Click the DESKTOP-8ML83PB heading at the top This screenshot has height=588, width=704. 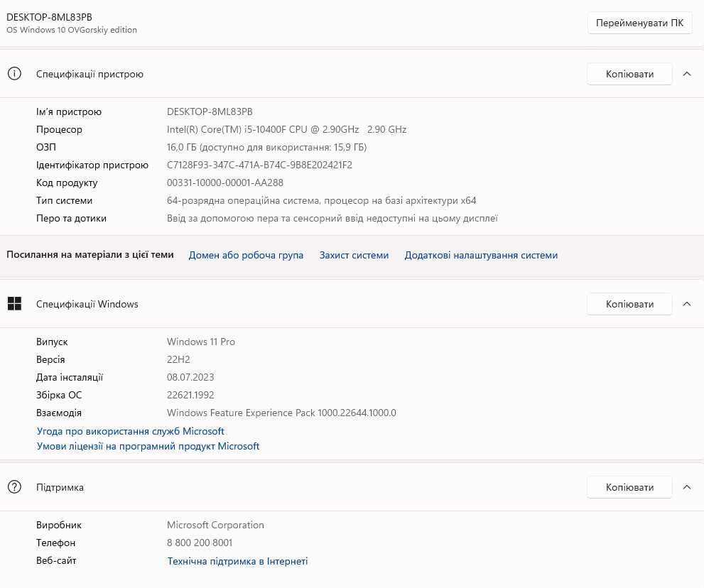pyautogui.click(x=50, y=17)
